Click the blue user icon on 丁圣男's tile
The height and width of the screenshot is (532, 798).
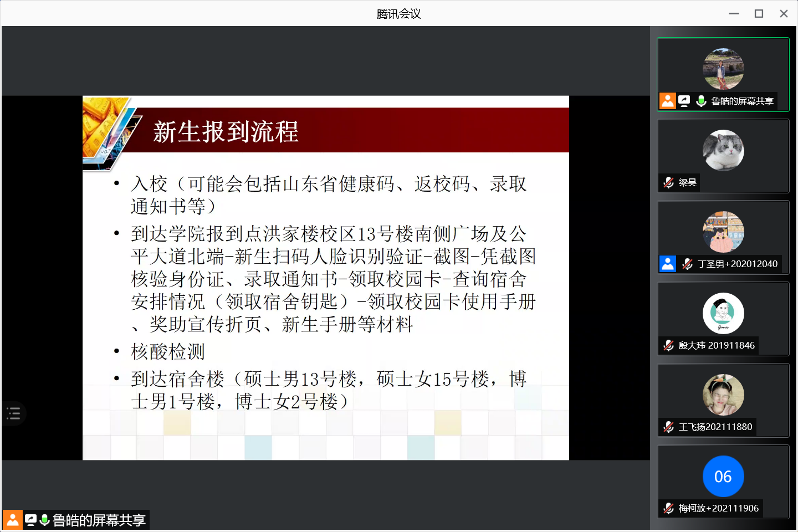668,264
